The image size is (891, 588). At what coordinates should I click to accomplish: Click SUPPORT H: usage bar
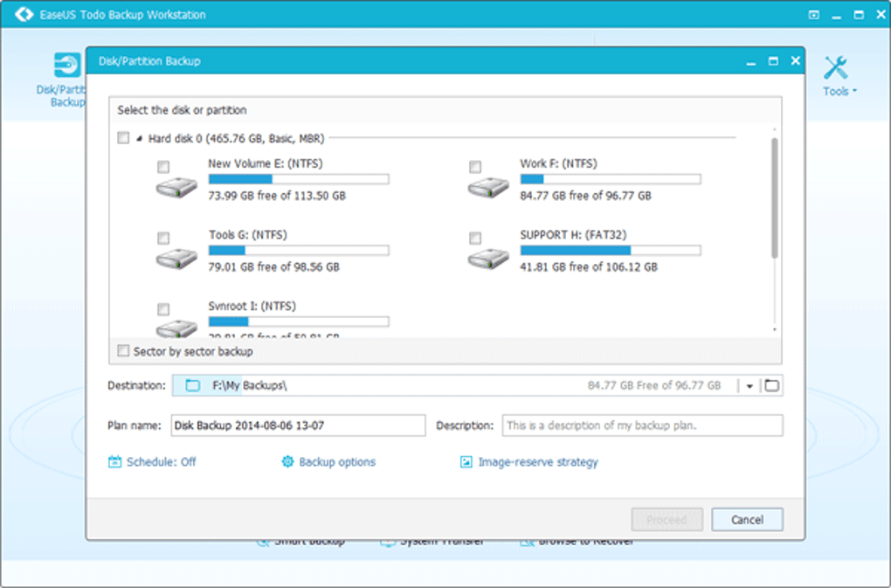pos(611,251)
